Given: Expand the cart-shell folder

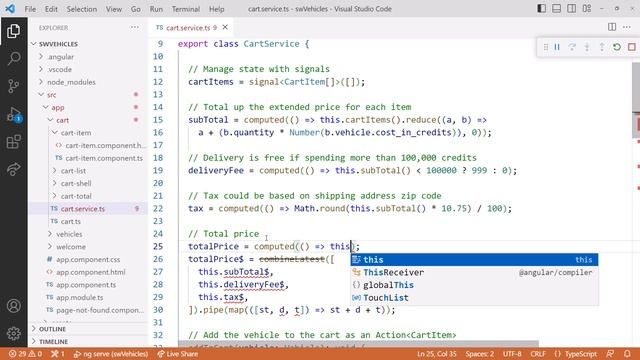Looking at the screenshot, I should pos(76,183).
